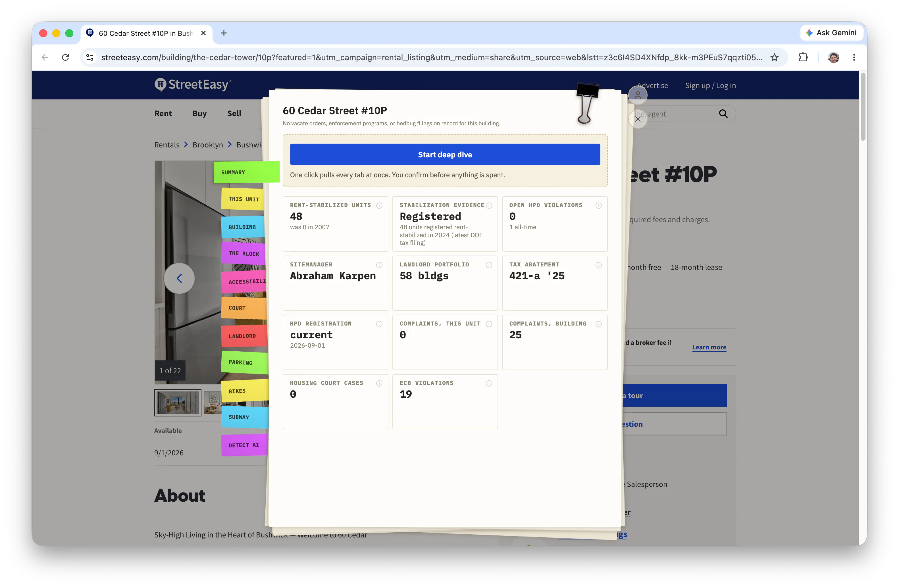Reload the page
899x588 pixels.
point(65,57)
